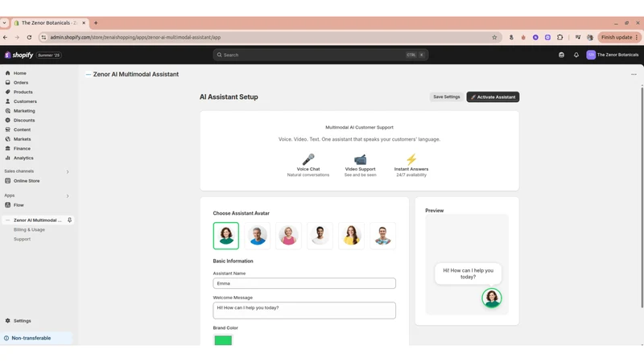644x362 pixels.
Task: Click the Zenor AI Multimodal Assistant page title
Action: pyautogui.click(x=136, y=74)
